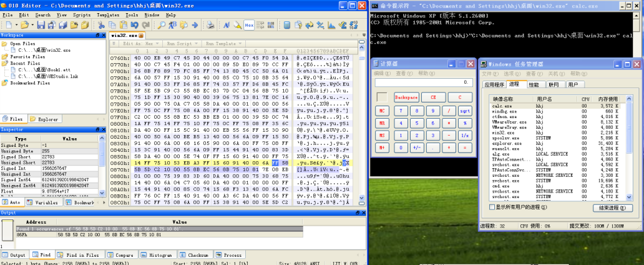Open the Calculator toolbar icon
This screenshot has width=644, height=265.
coord(287,25)
